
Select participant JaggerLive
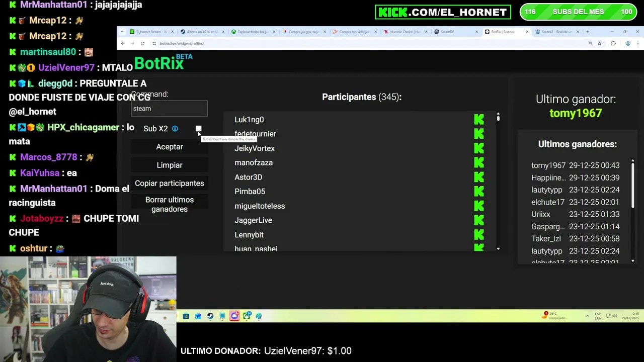(253, 220)
